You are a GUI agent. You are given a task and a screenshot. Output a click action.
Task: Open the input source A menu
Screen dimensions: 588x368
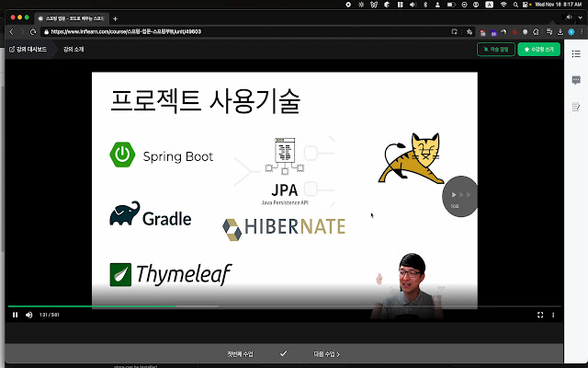[489, 5]
